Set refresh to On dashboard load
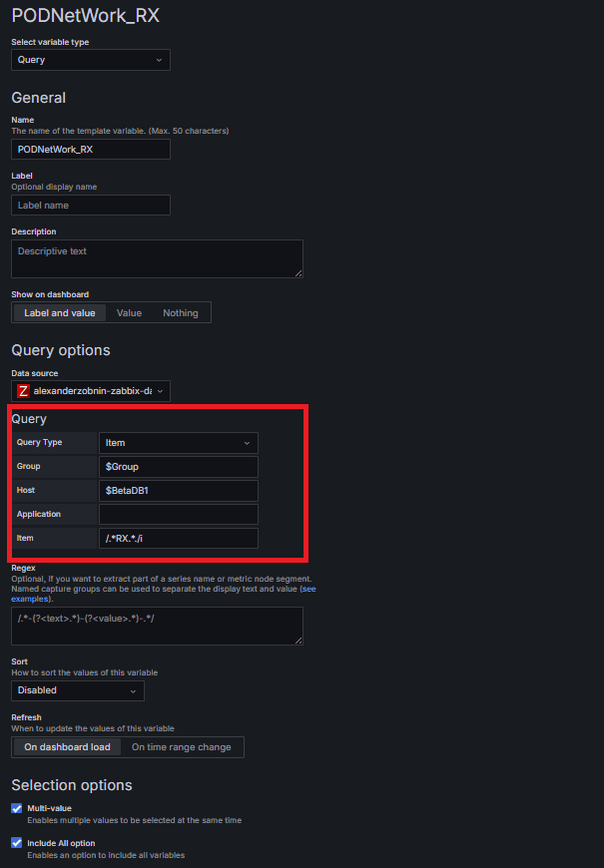 point(68,747)
